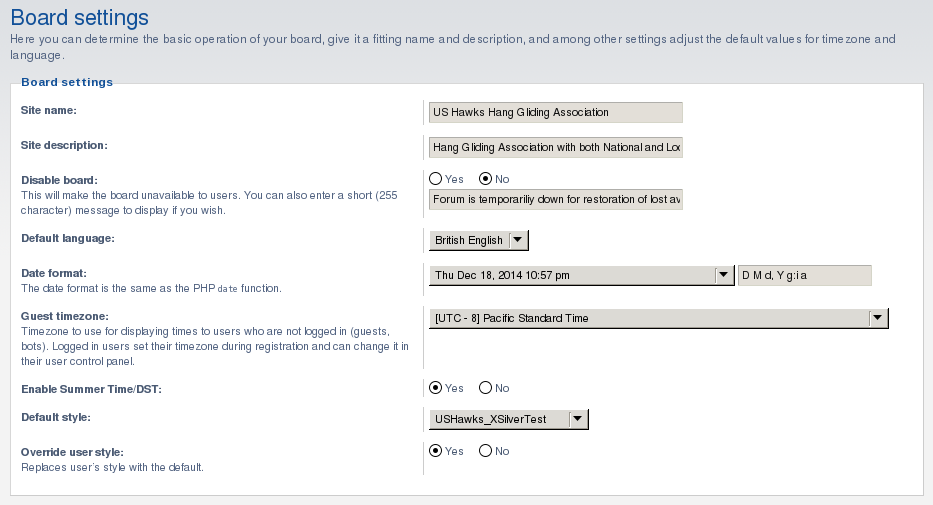Click the custom date format field
933x505 pixels.
click(804, 275)
